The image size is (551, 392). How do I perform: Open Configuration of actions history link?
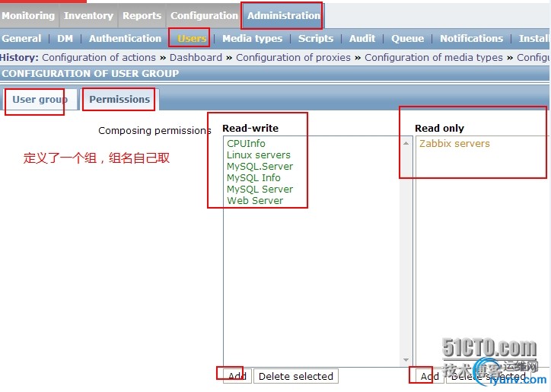tap(99, 57)
